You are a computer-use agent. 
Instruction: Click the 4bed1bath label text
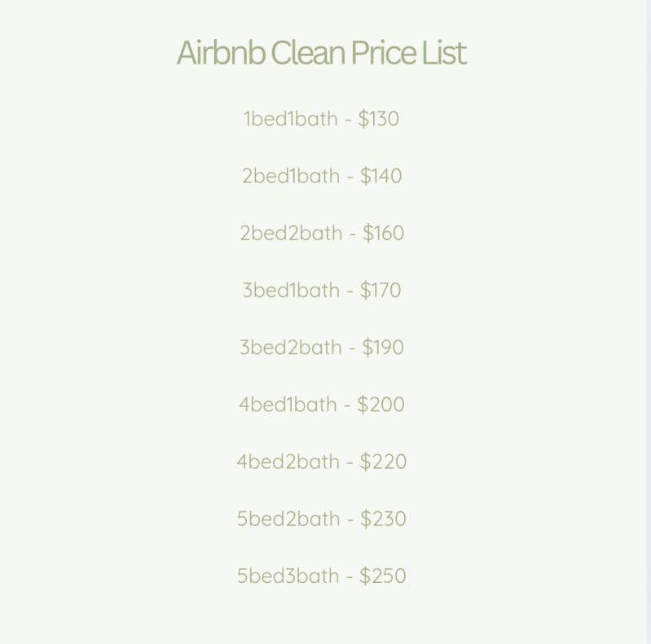(288, 405)
